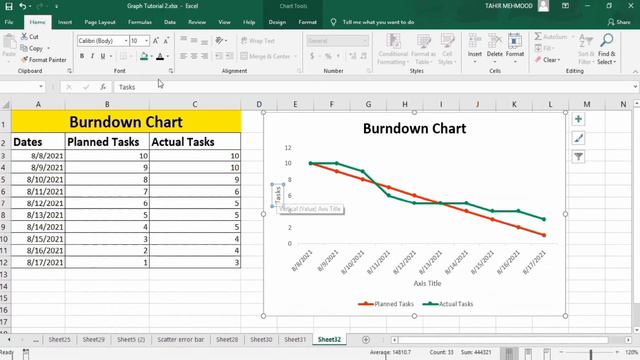
Task: Open the Clear dropdown in Editing
Action: [548, 60]
